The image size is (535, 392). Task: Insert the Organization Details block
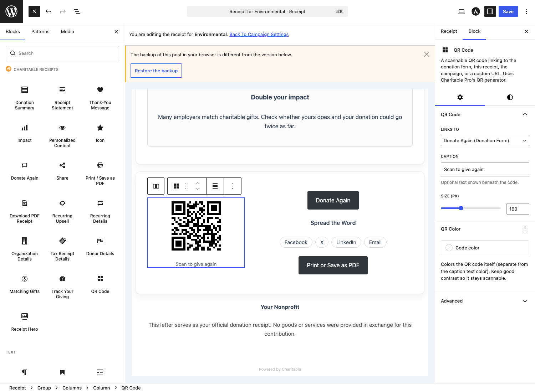(25, 249)
